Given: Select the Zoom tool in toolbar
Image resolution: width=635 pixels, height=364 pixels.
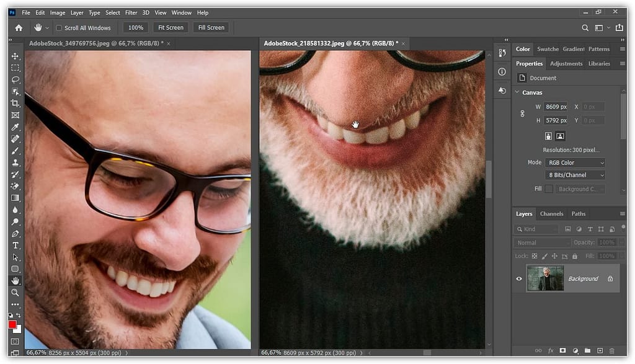Looking at the screenshot, I should click(16, 293).
